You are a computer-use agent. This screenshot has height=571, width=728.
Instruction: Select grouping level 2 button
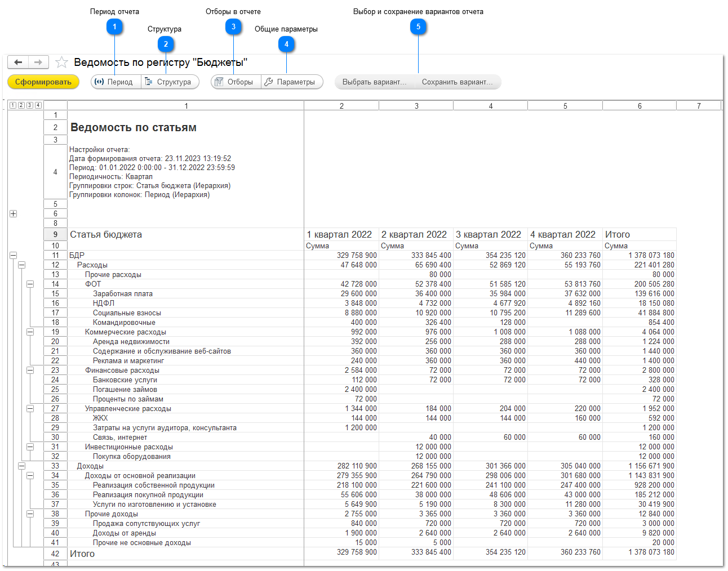coord(21,105)
